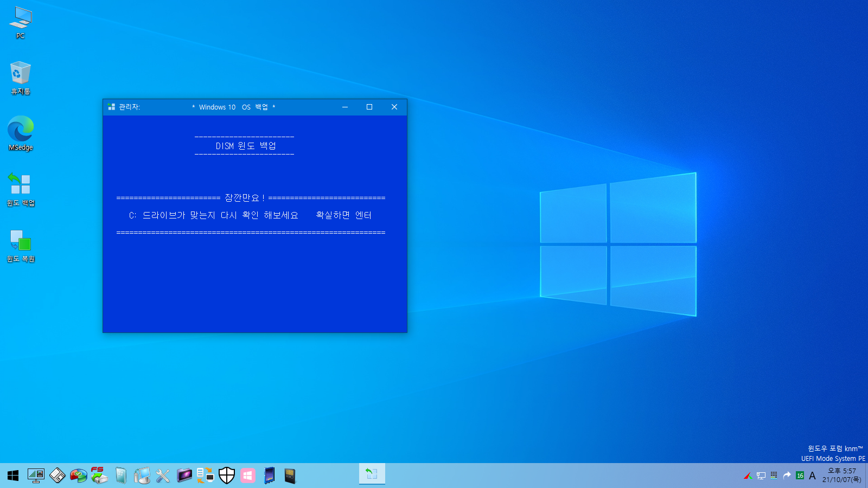Open the blue tablet taskbar icon
The image size is (868, 488).
pos(269,476)
